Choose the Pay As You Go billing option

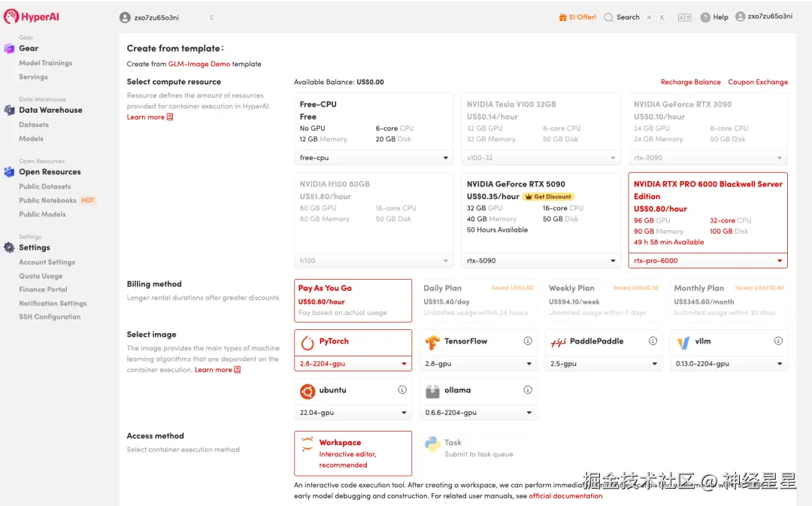(353, 301)
